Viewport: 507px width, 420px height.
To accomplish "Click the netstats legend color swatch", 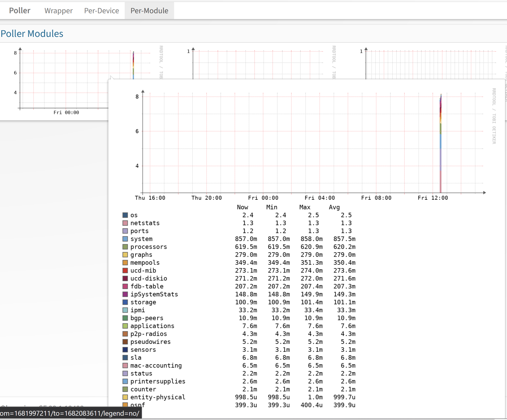I will [x=125, y=223].
